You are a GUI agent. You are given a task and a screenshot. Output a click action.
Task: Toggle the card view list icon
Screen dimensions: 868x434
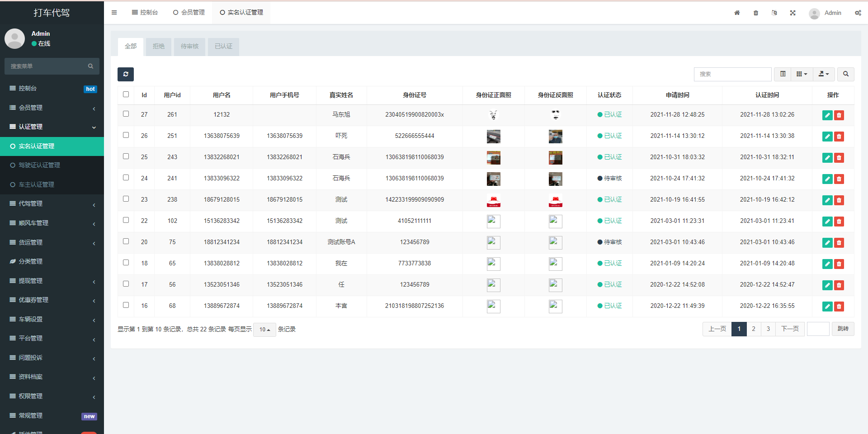tap(783, 74)
